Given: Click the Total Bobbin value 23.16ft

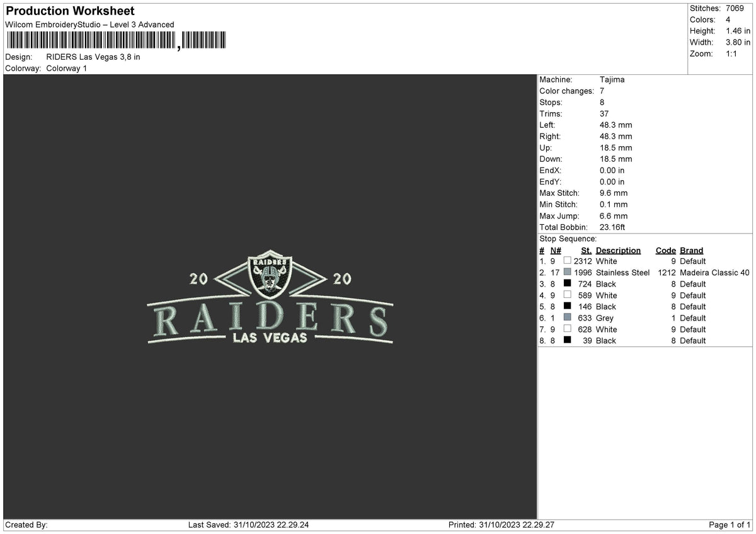Looking at the screenshot, I should point(612,227).
